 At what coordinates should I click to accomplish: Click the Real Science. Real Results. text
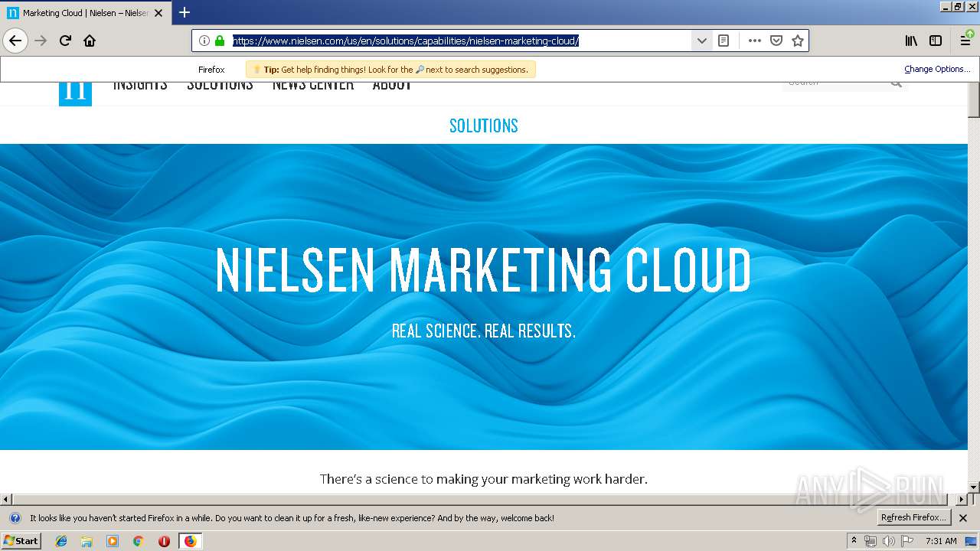point(484,331)
